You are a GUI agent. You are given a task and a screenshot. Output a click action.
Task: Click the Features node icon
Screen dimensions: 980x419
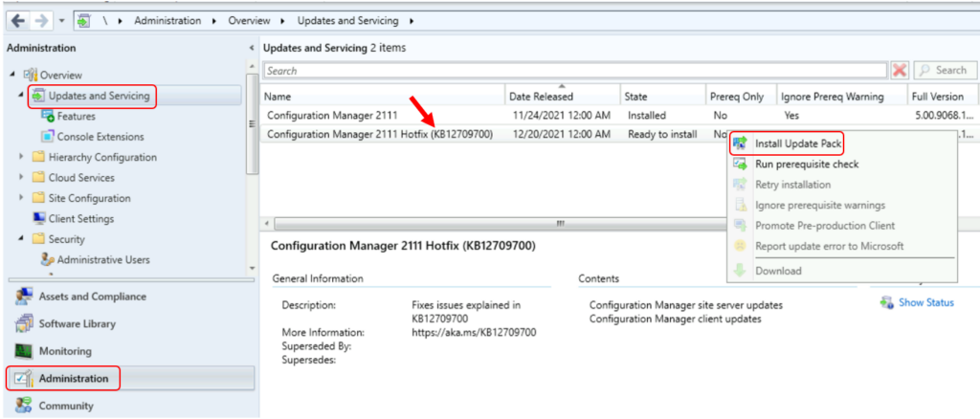point(48,116)
